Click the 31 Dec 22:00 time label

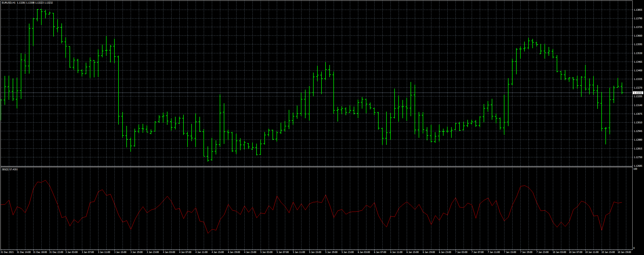point(56,252)
